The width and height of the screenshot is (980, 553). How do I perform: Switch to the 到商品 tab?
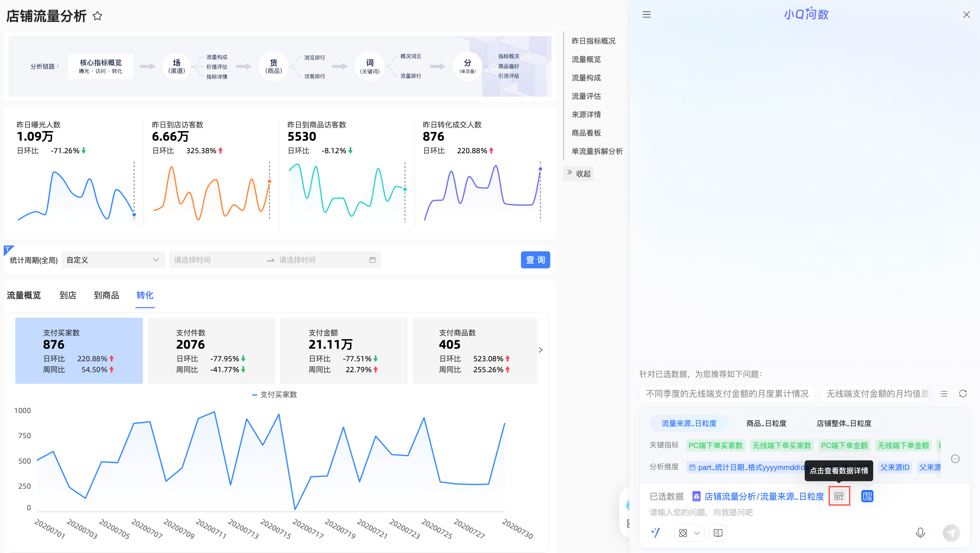(106, 295)
